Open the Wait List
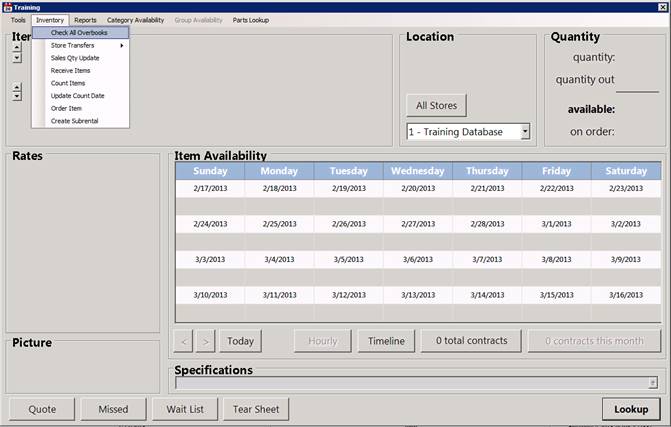 (184, 409)
